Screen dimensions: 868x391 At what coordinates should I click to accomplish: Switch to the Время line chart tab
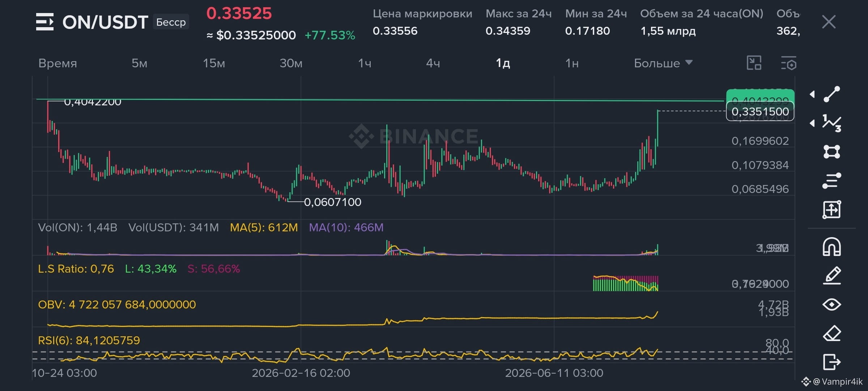[x=58, y=63]
